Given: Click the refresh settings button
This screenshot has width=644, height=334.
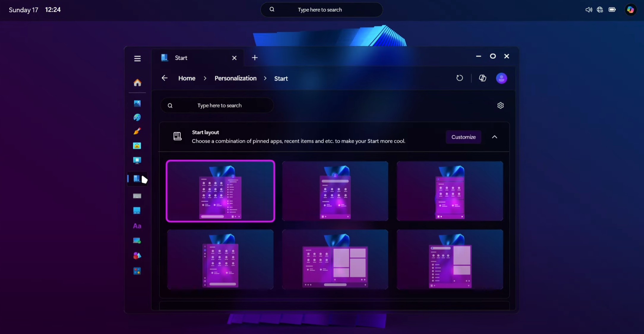Looking at the screenshot, I should pyautogui.click(x=460, y=78).
